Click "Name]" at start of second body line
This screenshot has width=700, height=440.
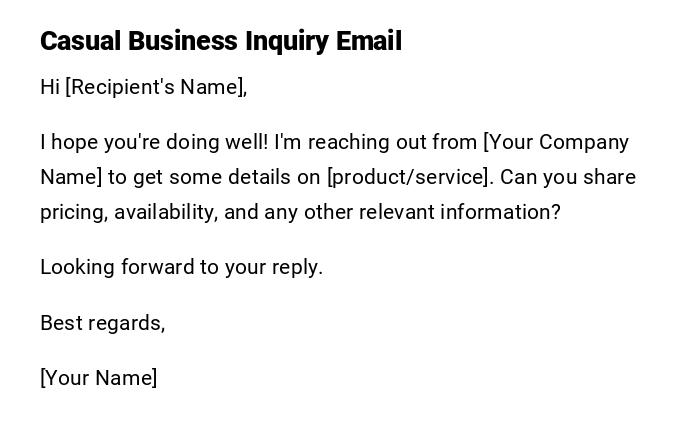[x=71, y=177]
